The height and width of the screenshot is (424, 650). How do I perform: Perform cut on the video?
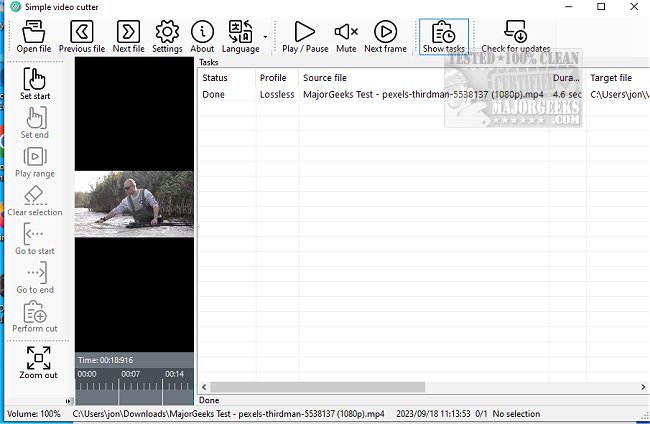35,317
